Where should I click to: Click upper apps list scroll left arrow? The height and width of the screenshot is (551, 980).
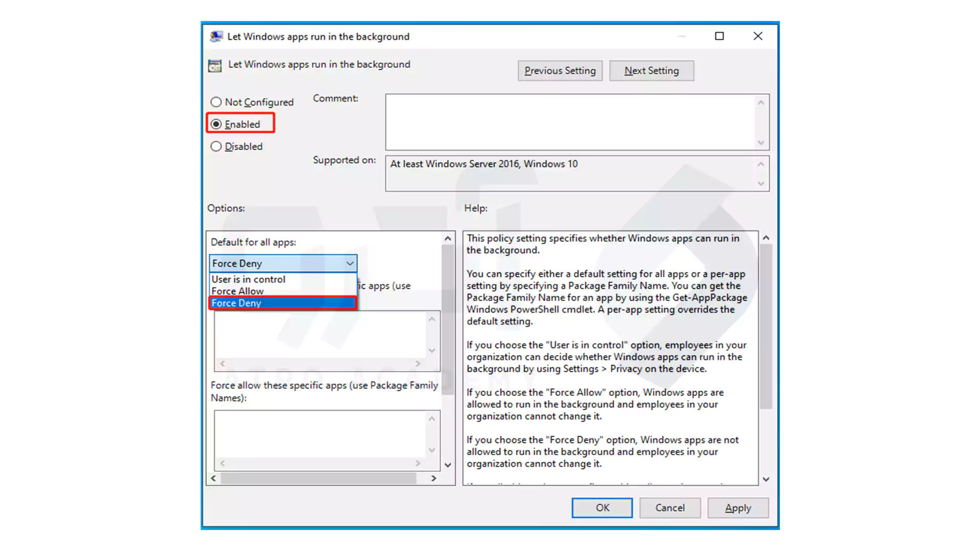[223, 364]
